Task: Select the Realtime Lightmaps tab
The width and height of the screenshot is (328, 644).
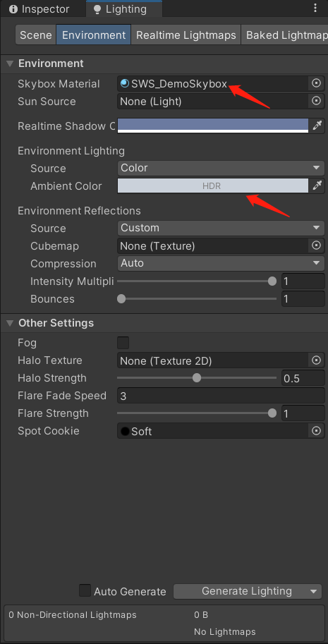Action: click(x=186, y=35)
